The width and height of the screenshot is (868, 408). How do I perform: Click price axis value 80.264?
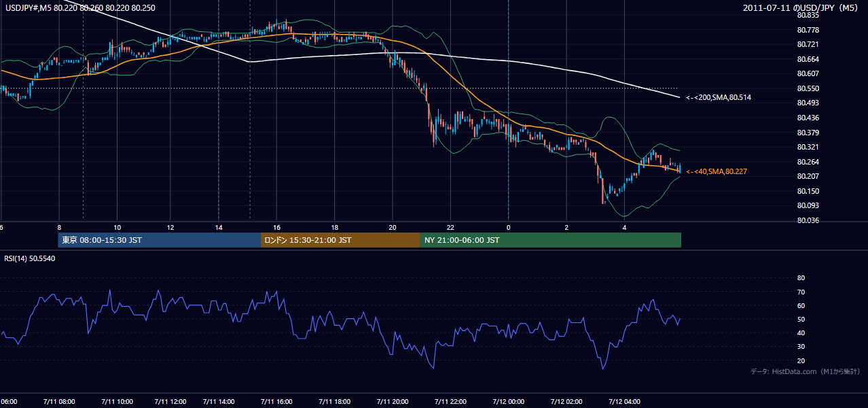tap(808, 162)
